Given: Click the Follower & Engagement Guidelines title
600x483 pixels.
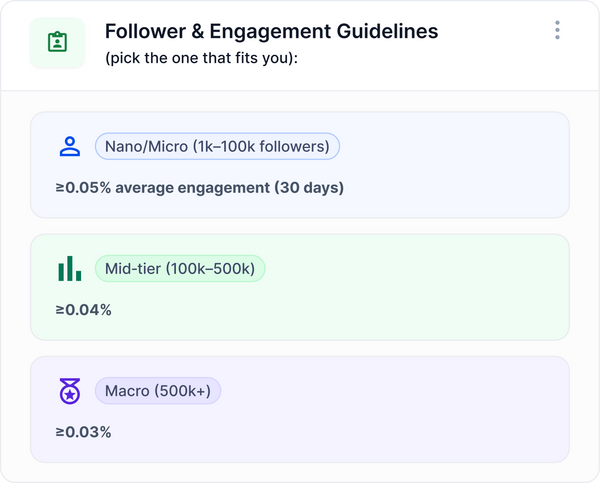Looking at the screenshot, I should click(x=271, y=31).
